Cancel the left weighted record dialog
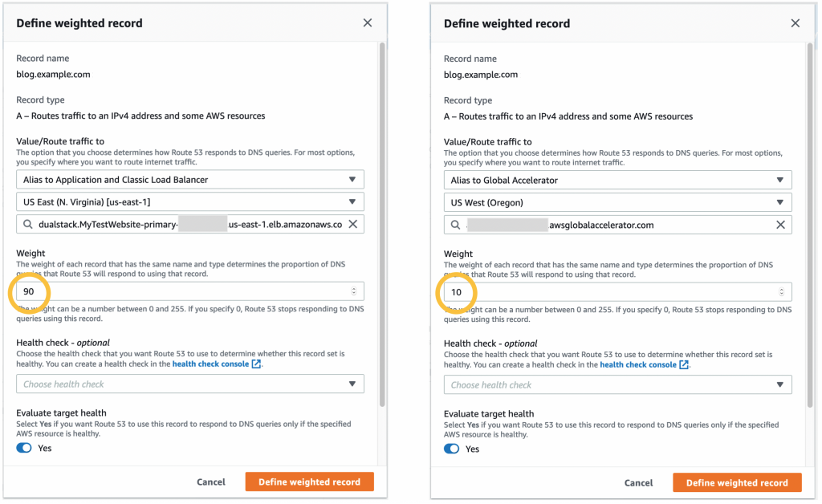The width and height of the screenshot is (822, 504). tap(211, 482)
